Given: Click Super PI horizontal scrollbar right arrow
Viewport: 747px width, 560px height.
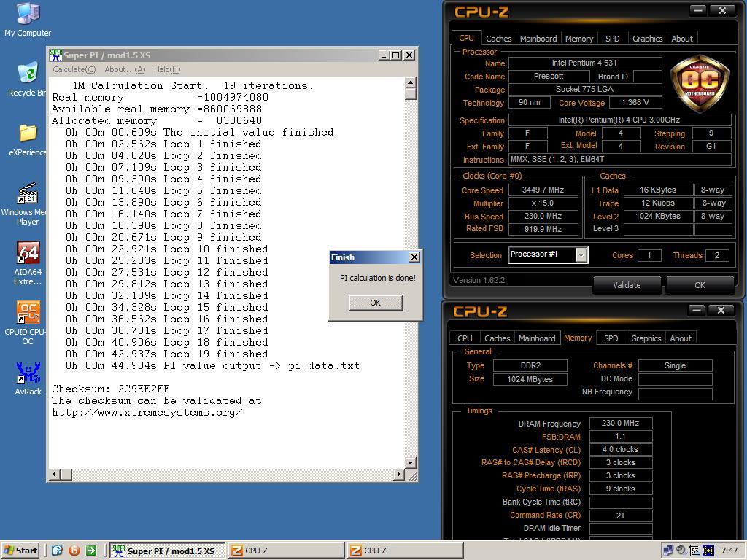Looking at the screenshot, I should click(399, 474).
